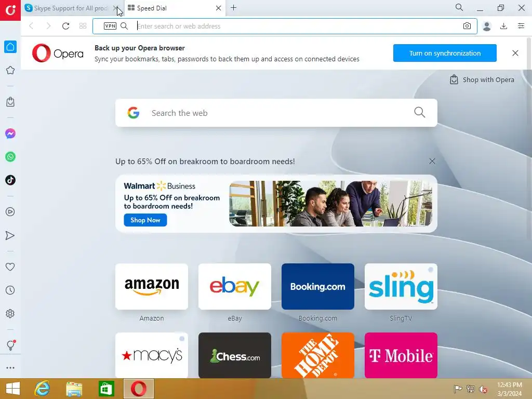Click the Google logo in search box
The image size is (532, 399).
(134, 113)
